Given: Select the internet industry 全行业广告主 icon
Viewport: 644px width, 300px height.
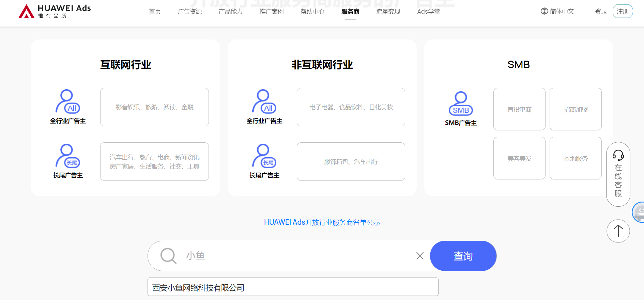Looking at the screenshot, I should pyautogui.click(x=67, y=101).
